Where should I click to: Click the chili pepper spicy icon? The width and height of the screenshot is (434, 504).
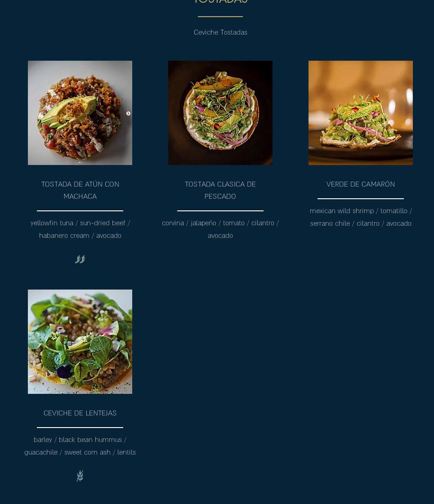(x=80, y=259)
